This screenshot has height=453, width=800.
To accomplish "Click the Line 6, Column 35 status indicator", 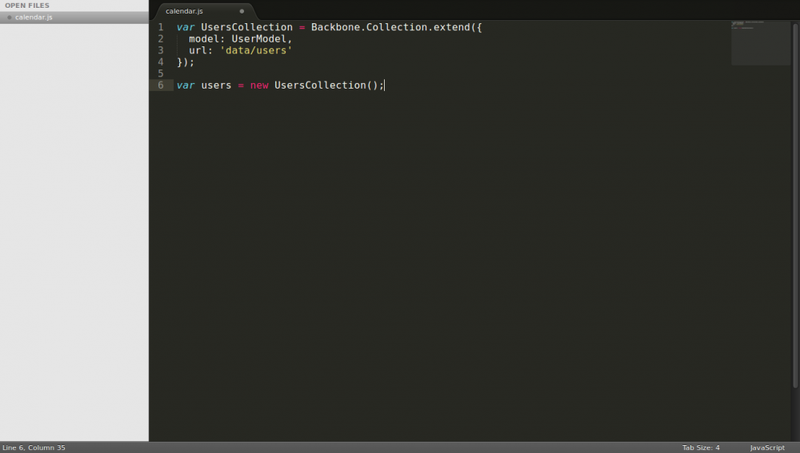I will point(34,447).
